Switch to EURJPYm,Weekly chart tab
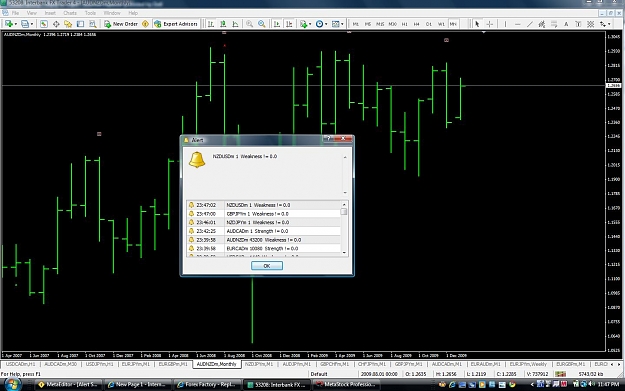This screenshot has width=625, height=391. tap(528, 364)
